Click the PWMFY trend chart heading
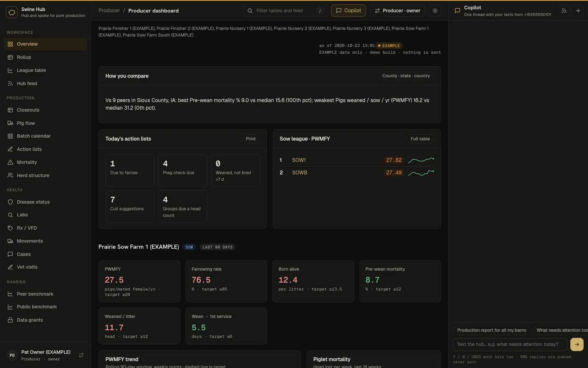The width and height of the screenshot is (588, 368). click(122, 359)
